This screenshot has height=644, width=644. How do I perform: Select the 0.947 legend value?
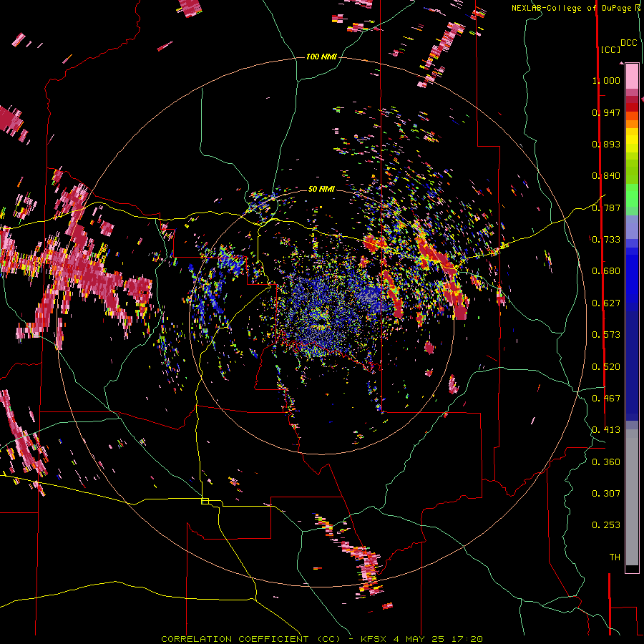tap(606, 112)
